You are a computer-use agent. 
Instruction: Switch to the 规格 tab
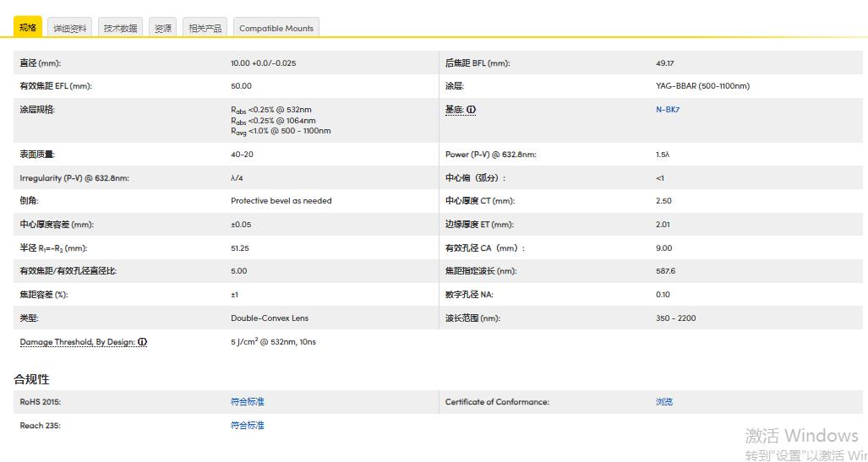[28, 28]
